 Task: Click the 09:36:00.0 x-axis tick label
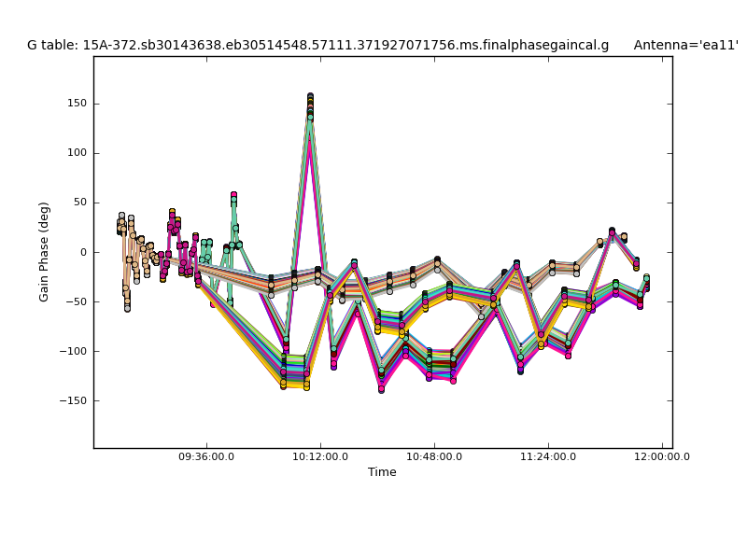coord(206,456)
